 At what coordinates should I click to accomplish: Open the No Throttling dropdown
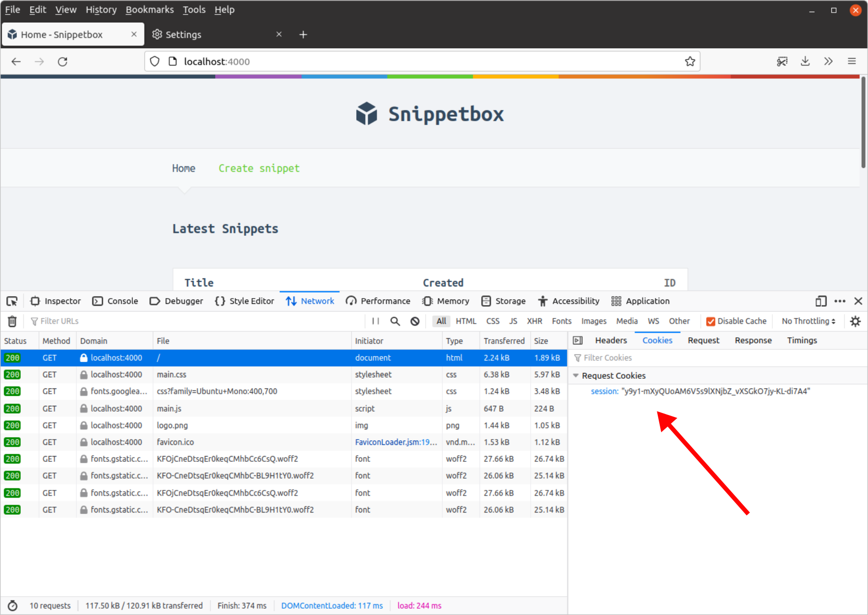point(808,321)
